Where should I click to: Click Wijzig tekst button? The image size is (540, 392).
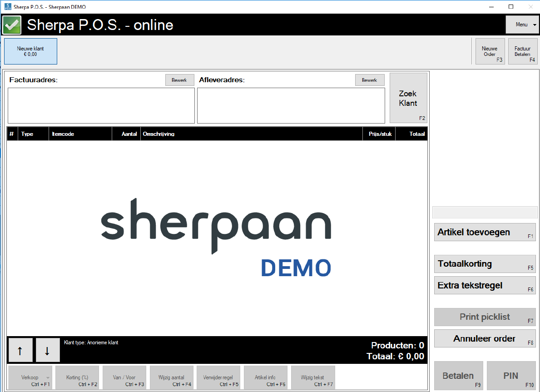click(x=313, y=377)
